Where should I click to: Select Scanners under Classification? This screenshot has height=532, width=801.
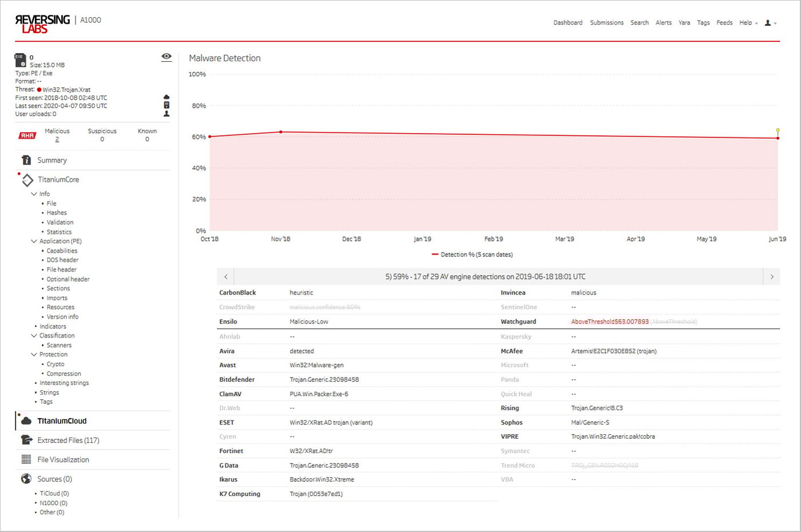click(59, 346)
